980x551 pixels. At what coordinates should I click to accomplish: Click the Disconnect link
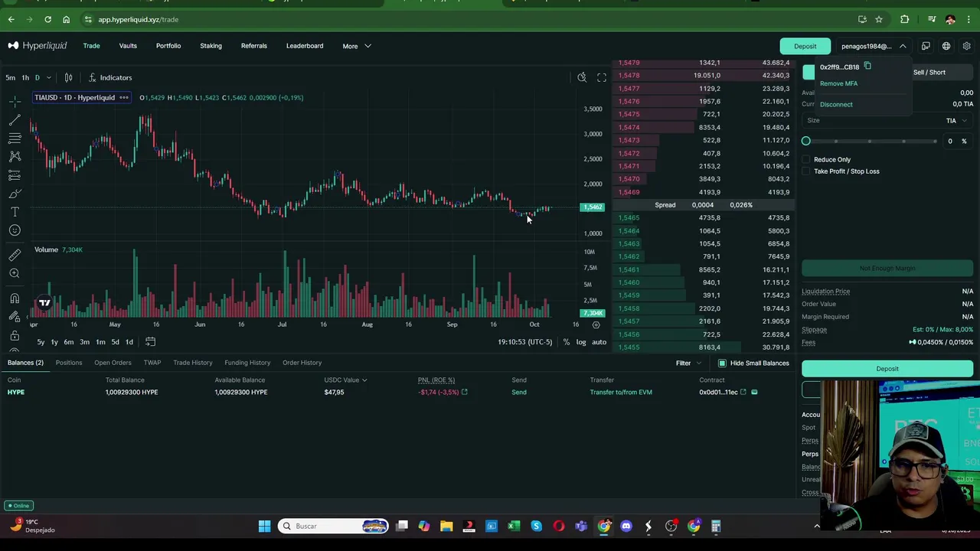pyautogui.click(x=836, y=105)
